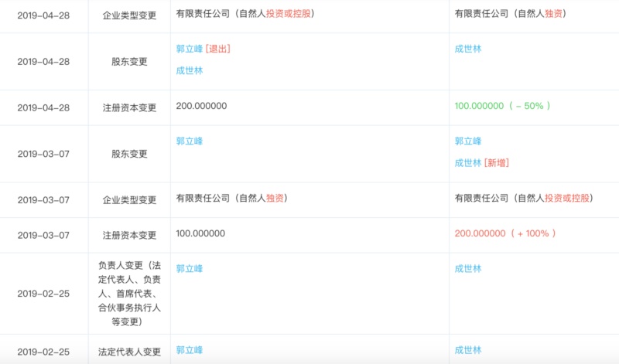The width and height of the screenshot is (619, 364).
Task: Select the 2019-02-25 date beside 法定代表人变更
Action: [43, 352]
